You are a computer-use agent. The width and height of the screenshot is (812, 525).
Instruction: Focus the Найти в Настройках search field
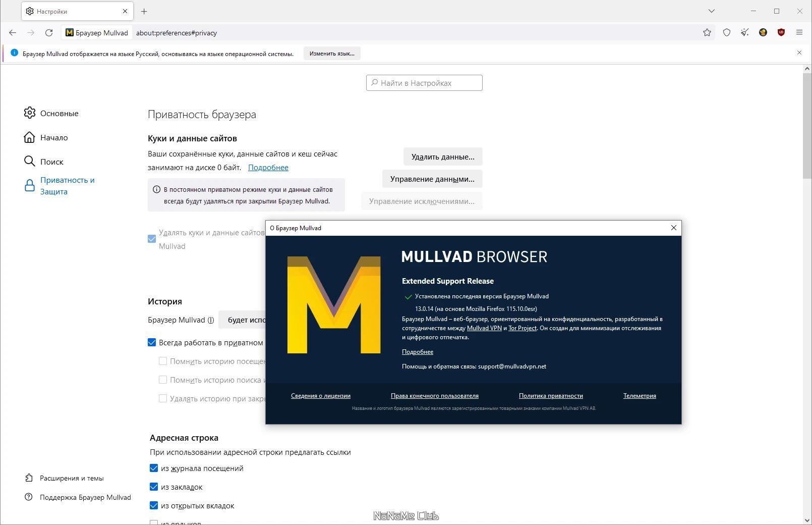424,83
